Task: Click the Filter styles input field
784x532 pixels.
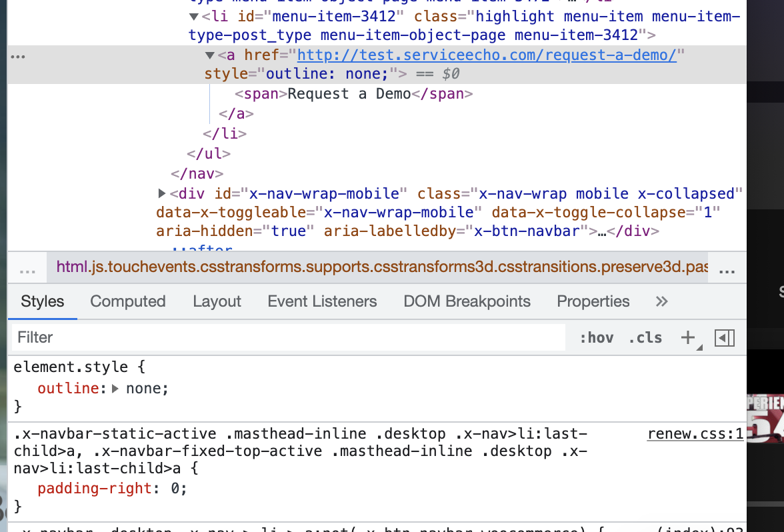Action: (x=287, y=338)
